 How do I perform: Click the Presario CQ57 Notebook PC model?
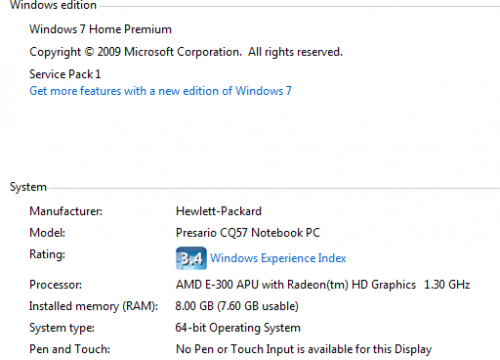(248, 233)
